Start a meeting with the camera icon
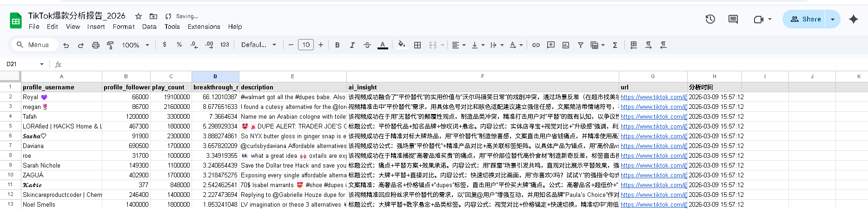The width and height of the screenshot is (868, 209). click(759, 19)
